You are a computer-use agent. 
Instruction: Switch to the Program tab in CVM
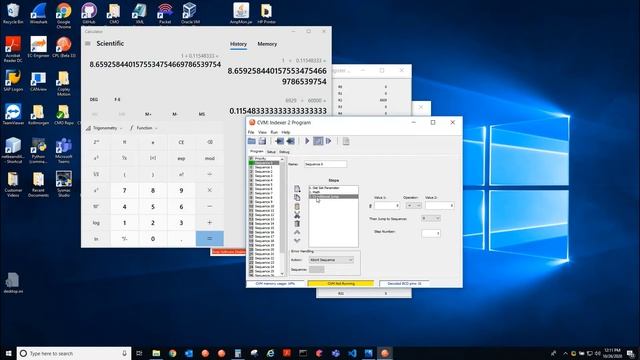[x=257, y=151]
